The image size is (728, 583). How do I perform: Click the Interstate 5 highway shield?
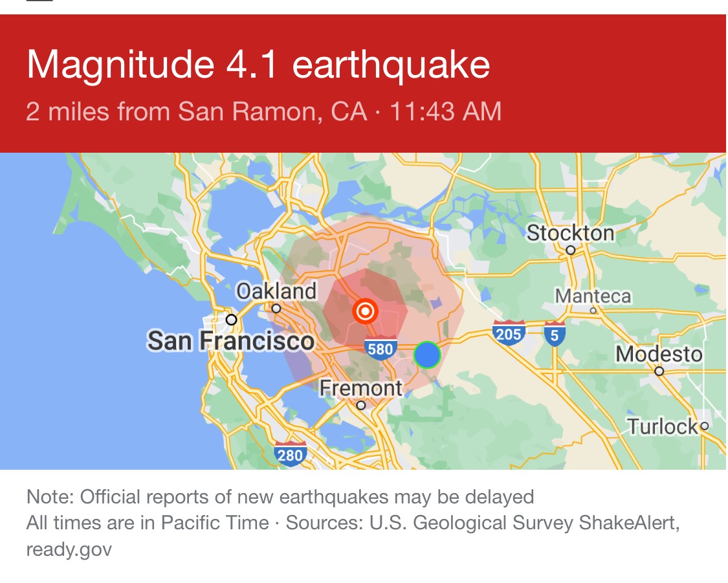pyautogui.click(x=555, y=334)
